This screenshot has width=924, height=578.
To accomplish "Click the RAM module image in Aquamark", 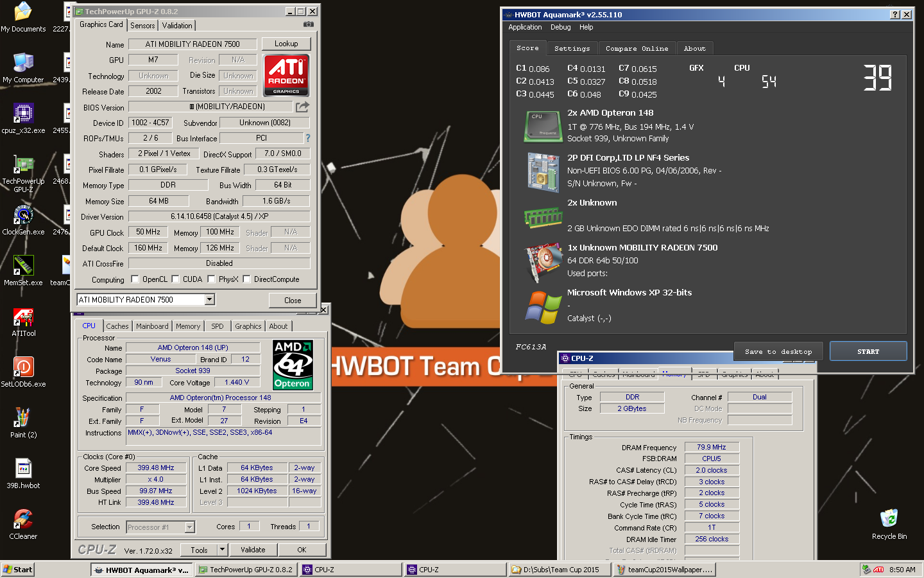I will coord(543,218).
